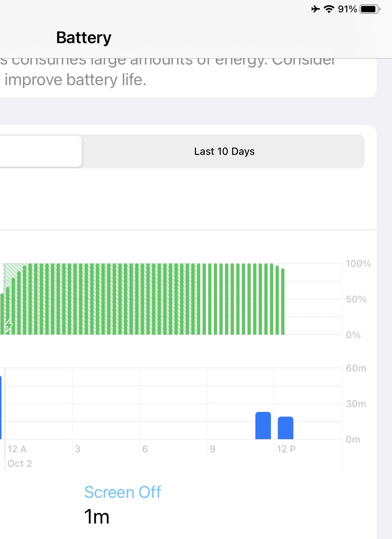
Task: Tap the Battery page title
Action: click(84, 38)
